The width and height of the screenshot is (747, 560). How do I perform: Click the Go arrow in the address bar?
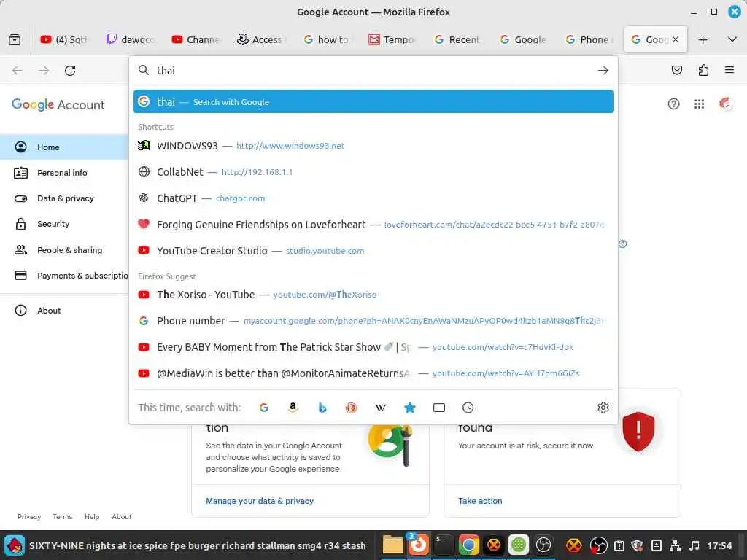click(603, 71)
